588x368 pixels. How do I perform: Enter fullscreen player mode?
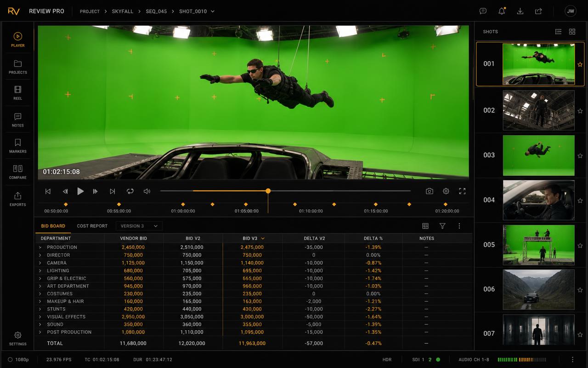point(462,191)
